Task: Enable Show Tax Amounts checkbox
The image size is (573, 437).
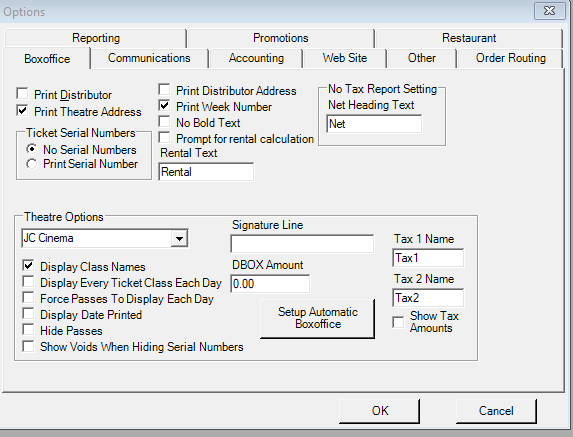Action: pos(398,322)
